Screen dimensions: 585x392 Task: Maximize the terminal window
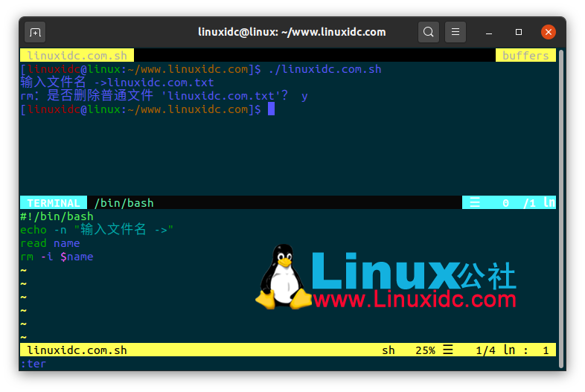[519, 32]
